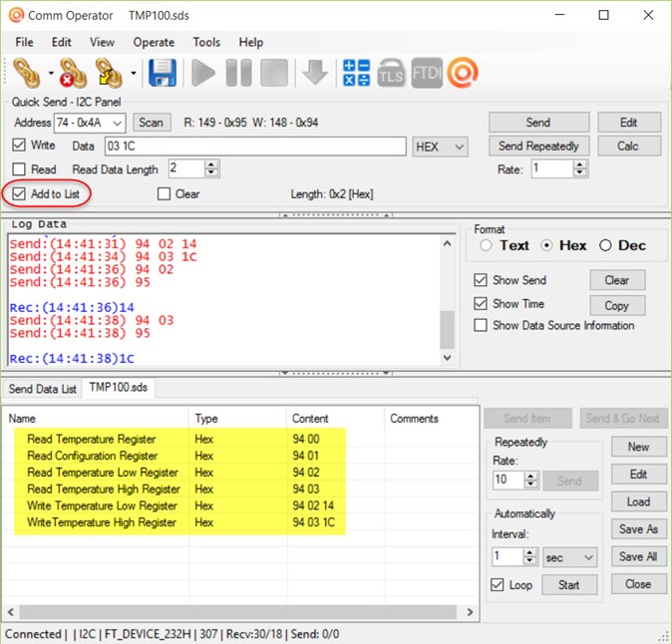Toggle the Show Send checkbox
672x644 pixels.
pos(481,280)
